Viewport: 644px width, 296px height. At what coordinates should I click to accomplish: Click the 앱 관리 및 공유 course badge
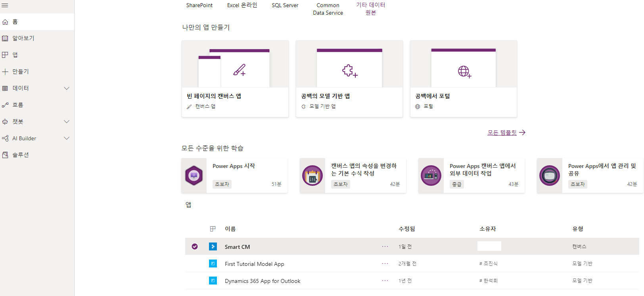(550, 176)
